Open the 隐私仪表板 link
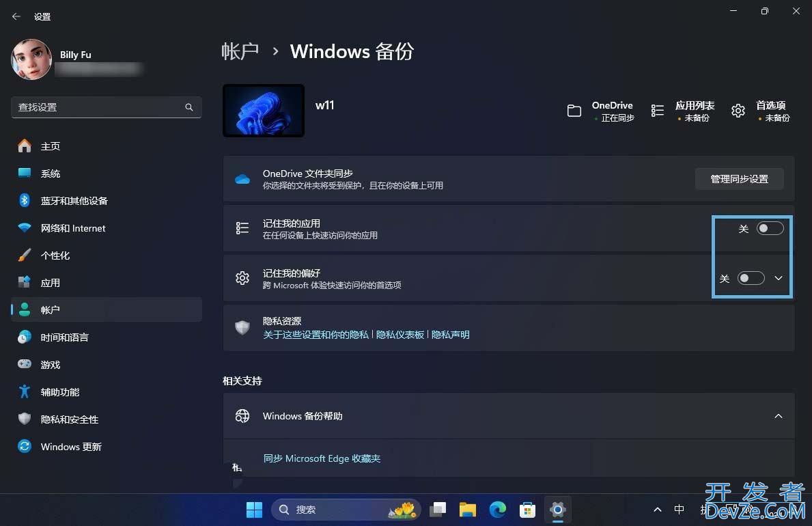 tap(400, 335)
